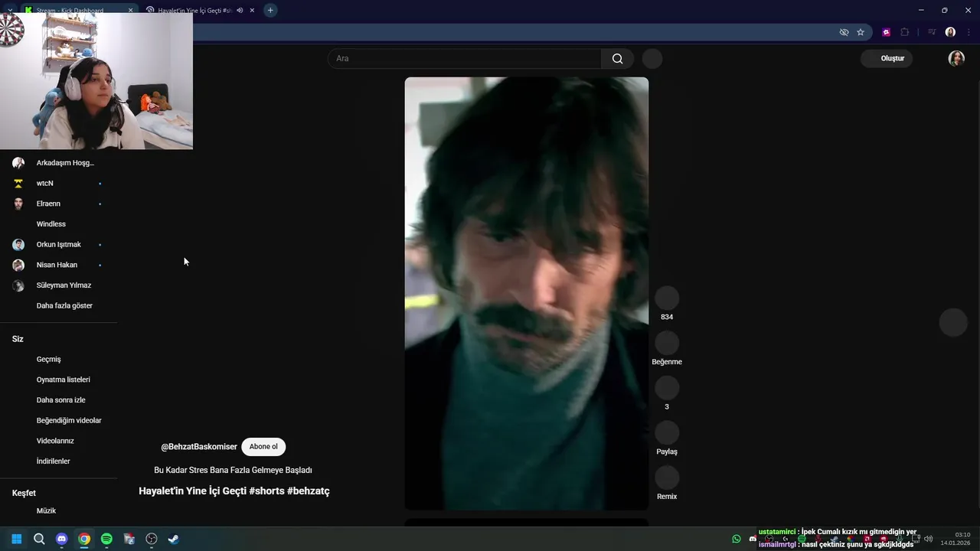The image size is (980, 551).
Task: Open the wtcN subscription channel
Action: coord(59,184)
